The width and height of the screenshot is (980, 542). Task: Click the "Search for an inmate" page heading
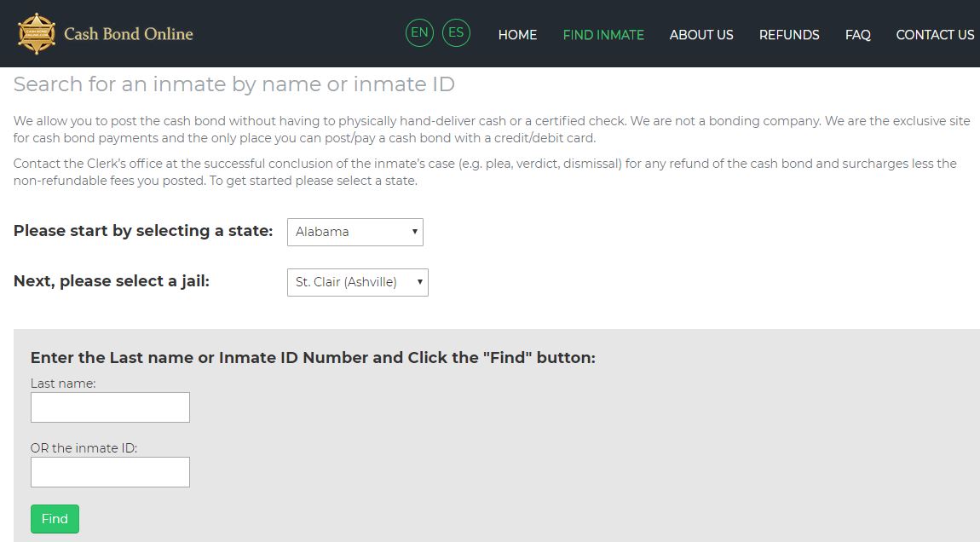[234, 84]
